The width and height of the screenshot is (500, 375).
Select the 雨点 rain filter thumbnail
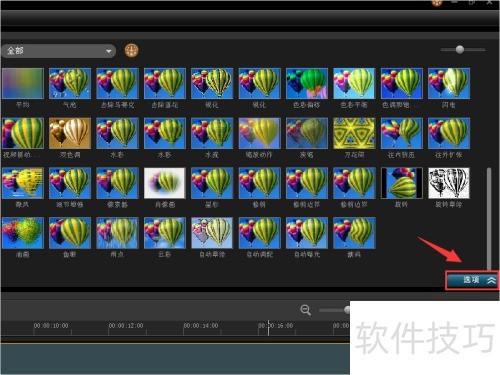pos(117,233)
